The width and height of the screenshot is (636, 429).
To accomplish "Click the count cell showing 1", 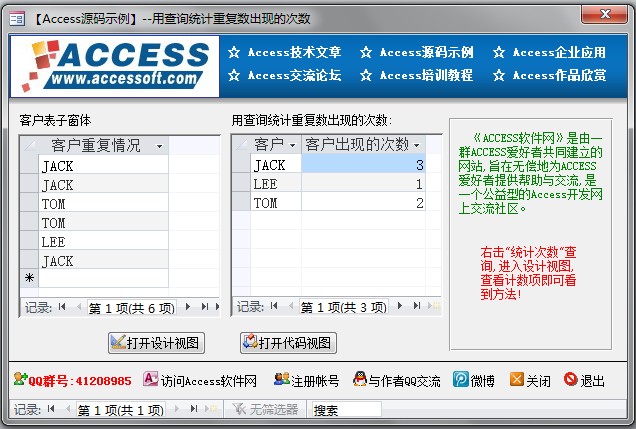I will coord(363,184).
